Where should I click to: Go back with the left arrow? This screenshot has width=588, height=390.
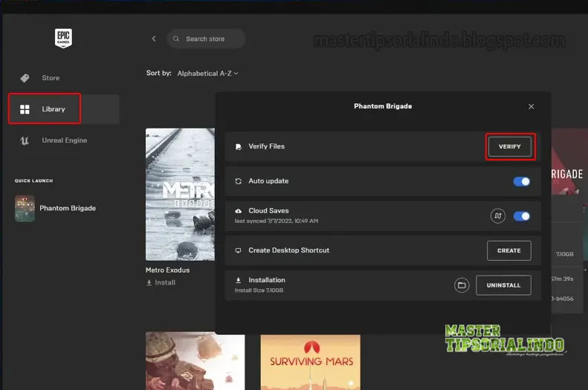tap(154, 39)
